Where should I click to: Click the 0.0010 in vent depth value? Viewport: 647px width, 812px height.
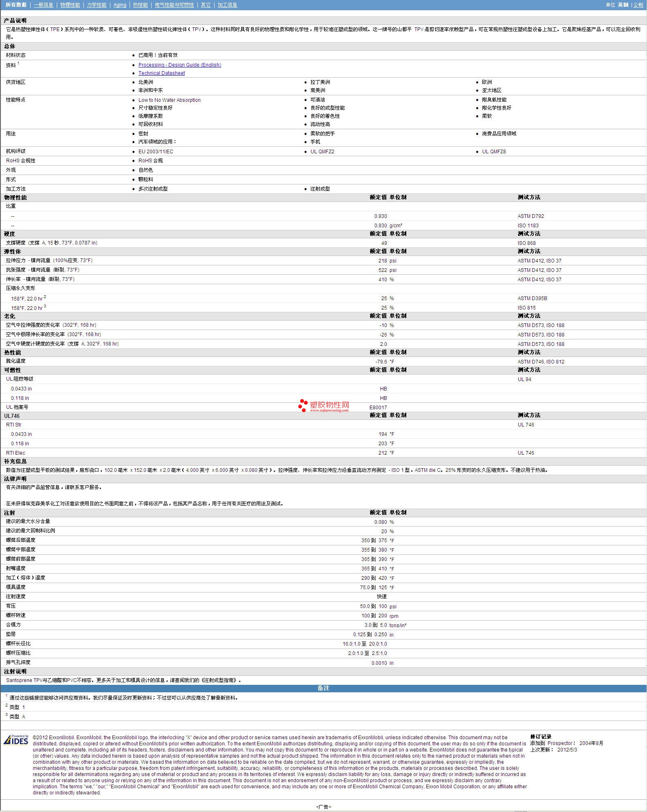click(382, 663)
